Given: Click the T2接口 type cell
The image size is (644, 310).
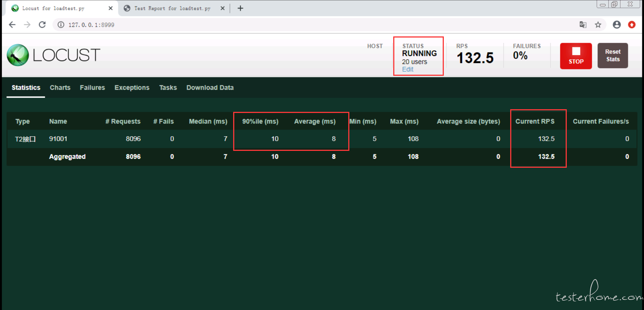Looking at the screenshot, I should (x=25, y=139).
